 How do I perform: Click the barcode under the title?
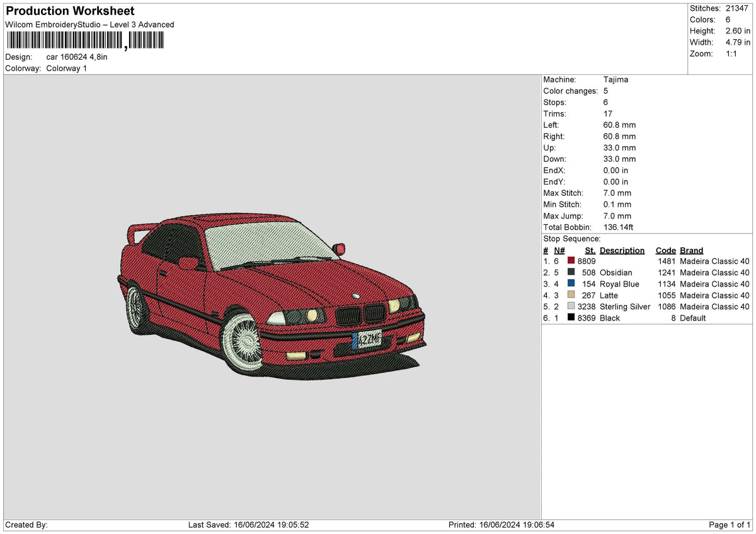coord(85,42)
